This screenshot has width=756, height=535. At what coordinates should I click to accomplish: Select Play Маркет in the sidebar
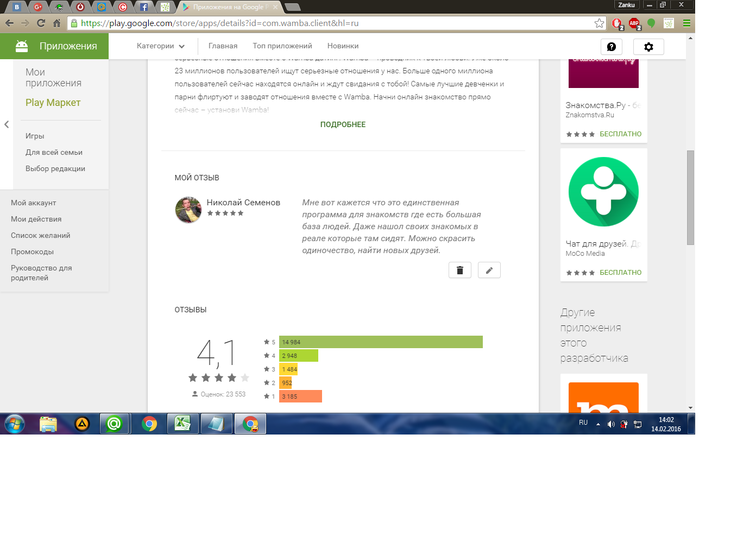(53, 103)
